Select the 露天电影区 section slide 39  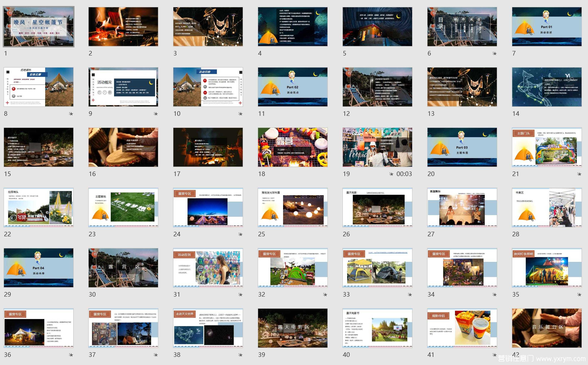pos(292,328)
